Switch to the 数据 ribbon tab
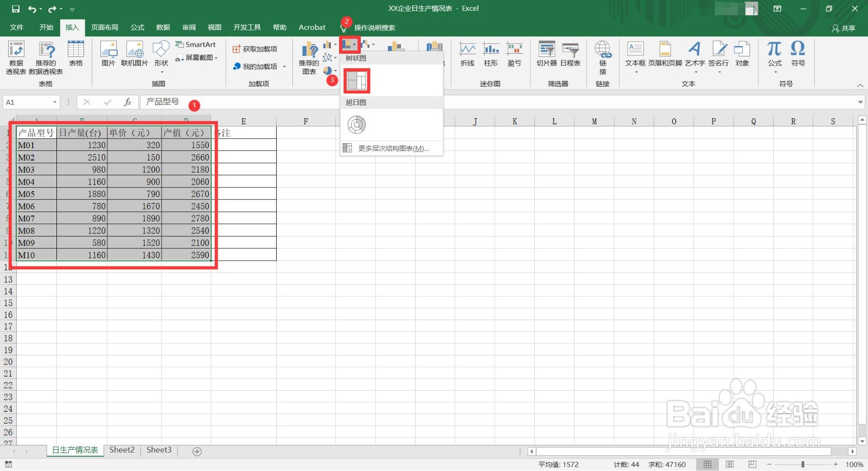Viewport: 868px width, 471px height. pyautogui.click(x=163, y=27)
